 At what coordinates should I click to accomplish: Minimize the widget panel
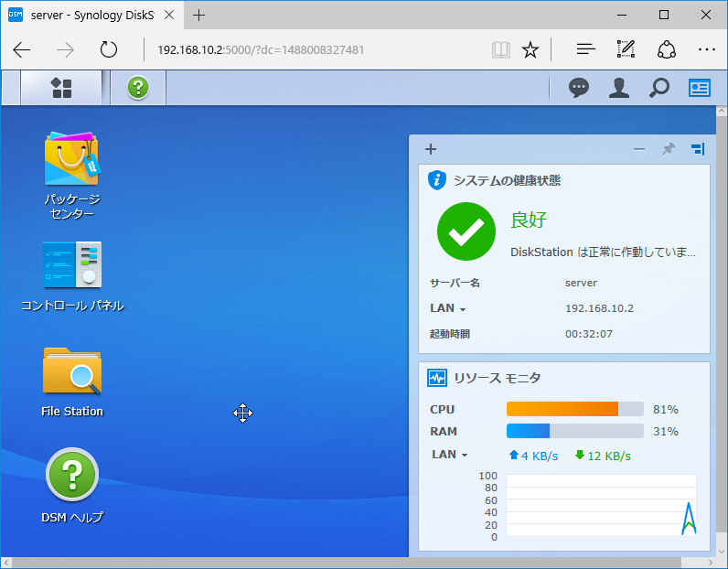click(x=639, y=149)
